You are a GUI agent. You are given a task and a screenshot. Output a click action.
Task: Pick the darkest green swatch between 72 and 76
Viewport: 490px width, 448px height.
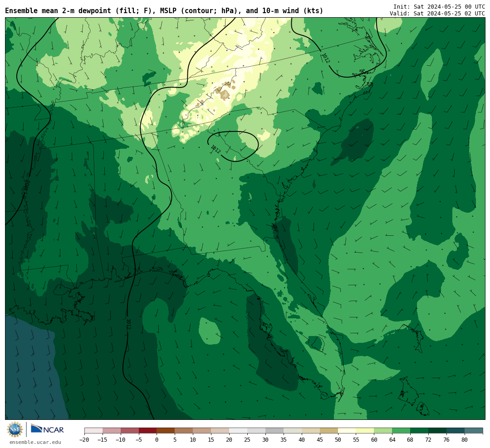tap(437, 431)
